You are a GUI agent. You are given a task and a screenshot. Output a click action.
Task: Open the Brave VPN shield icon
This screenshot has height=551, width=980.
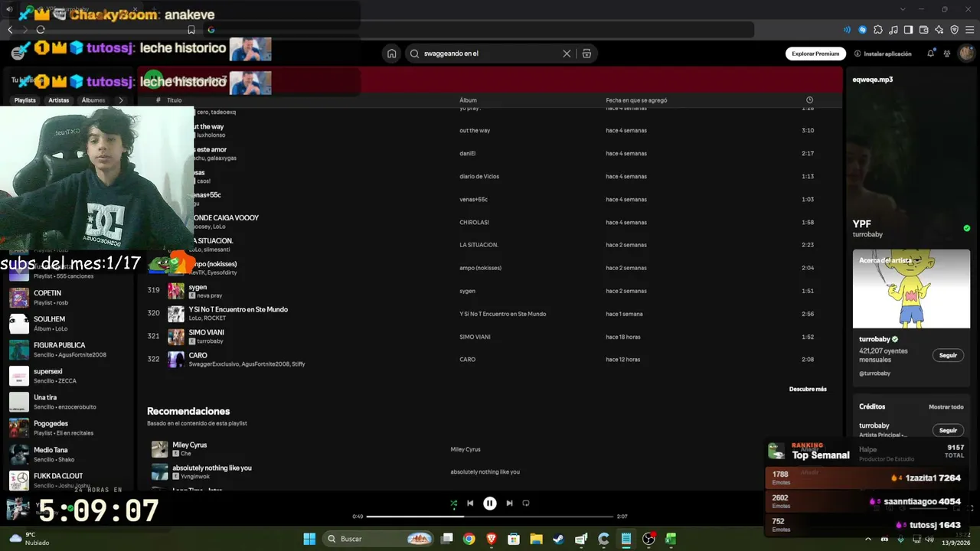click(955, 30)
